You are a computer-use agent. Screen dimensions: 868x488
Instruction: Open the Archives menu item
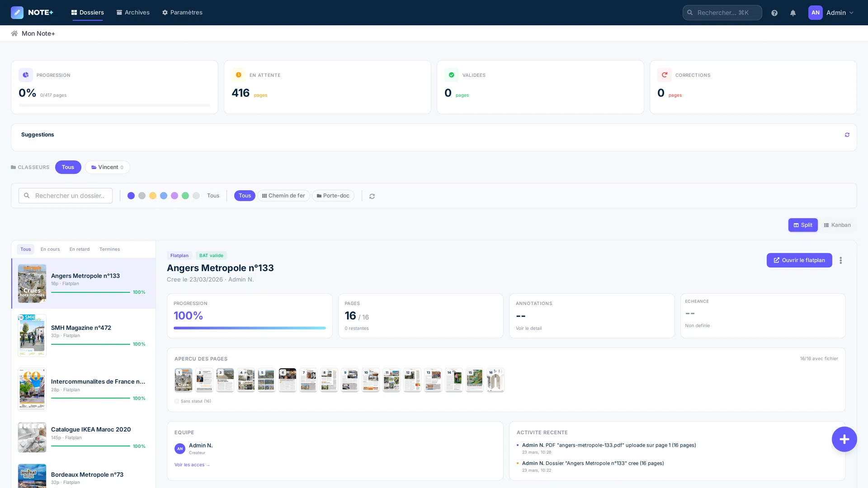click(x=133, y=12)
